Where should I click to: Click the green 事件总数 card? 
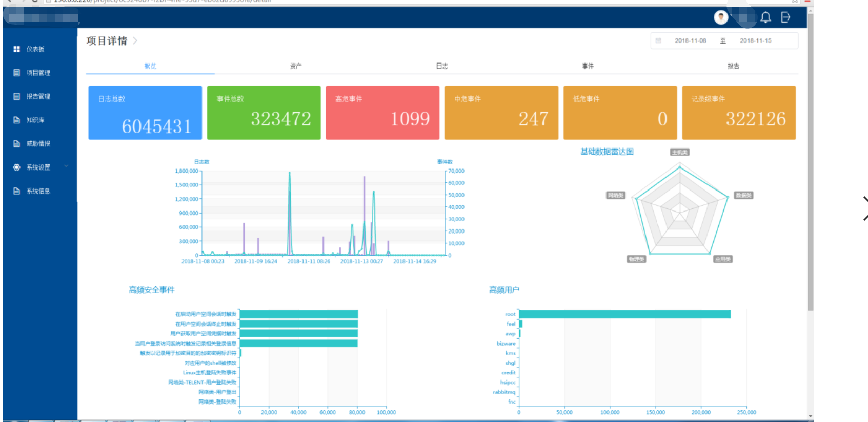tap(264, 113)
